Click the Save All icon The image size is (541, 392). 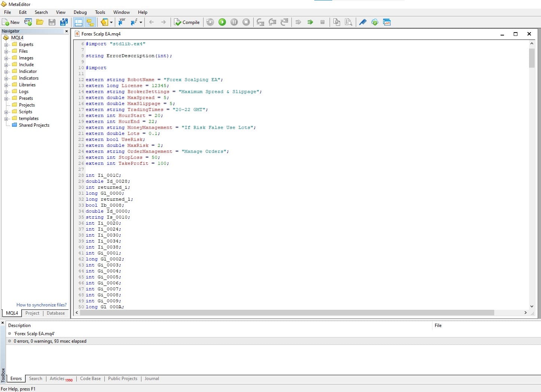click(64, 22)
